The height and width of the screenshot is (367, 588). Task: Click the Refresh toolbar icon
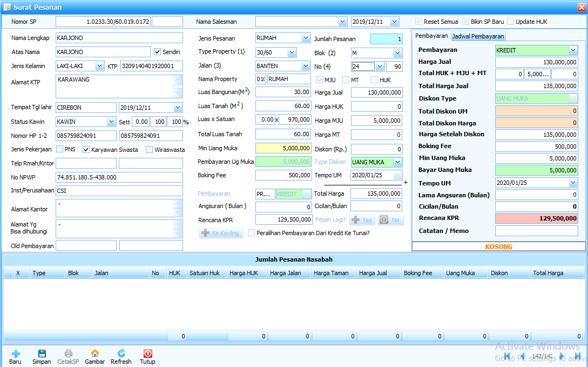pyautogui.click(x=121, y=353)
